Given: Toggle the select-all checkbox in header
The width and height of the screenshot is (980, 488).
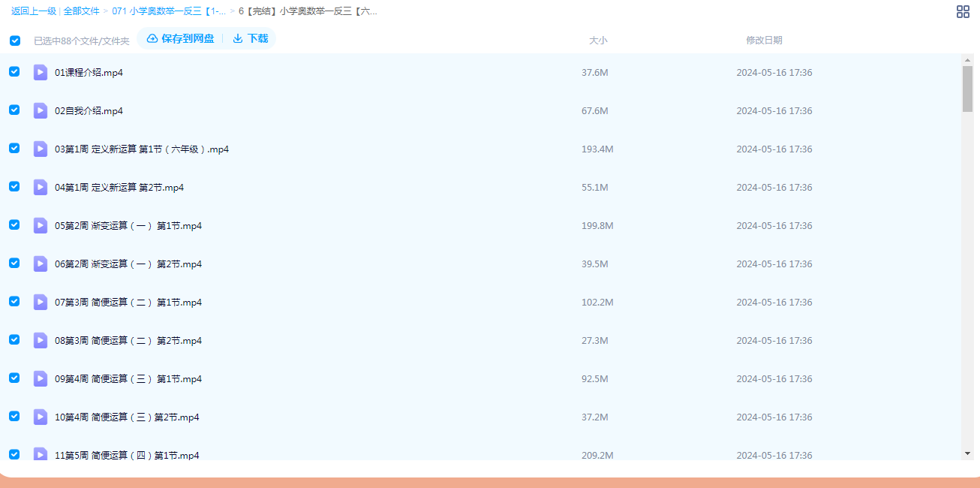Looking at the screenshot, I should tap(15, 41).
